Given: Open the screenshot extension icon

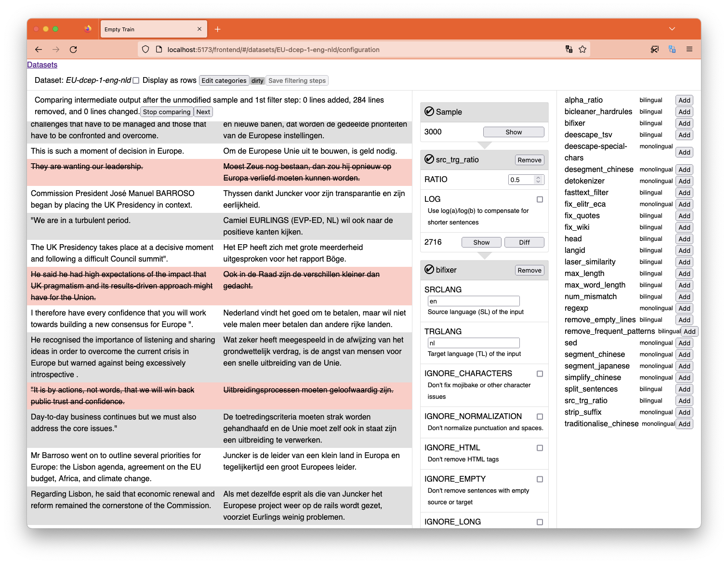Looking at the screenshot, I should [x=655, y=50].
